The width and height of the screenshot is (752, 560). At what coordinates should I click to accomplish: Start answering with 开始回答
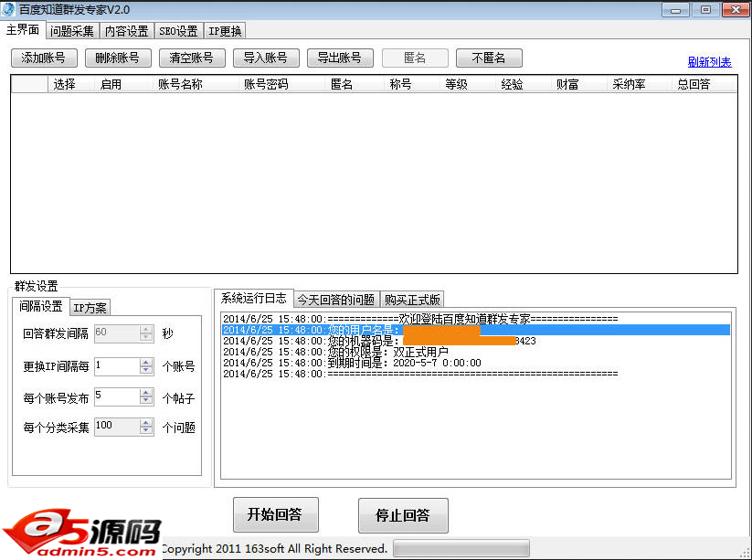[x=275, y=514]
